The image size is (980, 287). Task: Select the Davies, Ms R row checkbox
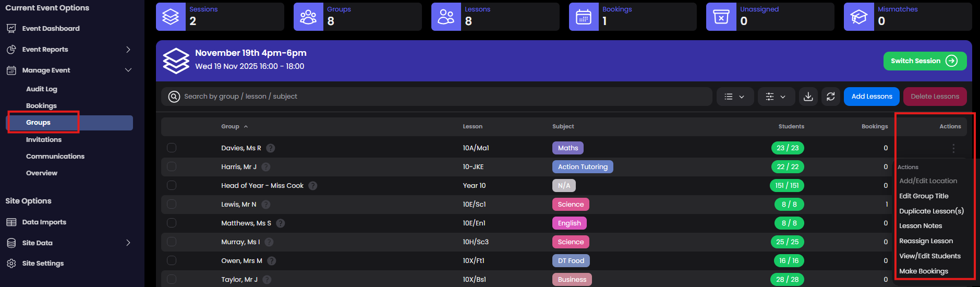172,148
